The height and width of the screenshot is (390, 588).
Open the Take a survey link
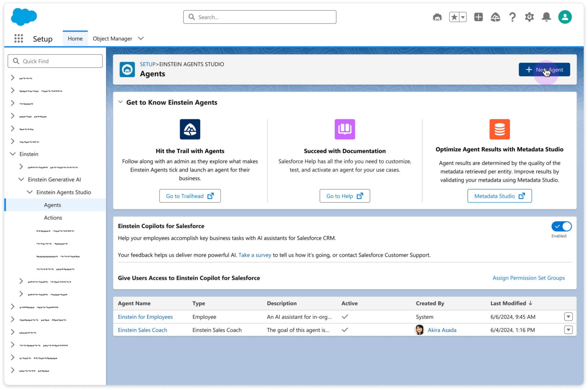point(255,255)
